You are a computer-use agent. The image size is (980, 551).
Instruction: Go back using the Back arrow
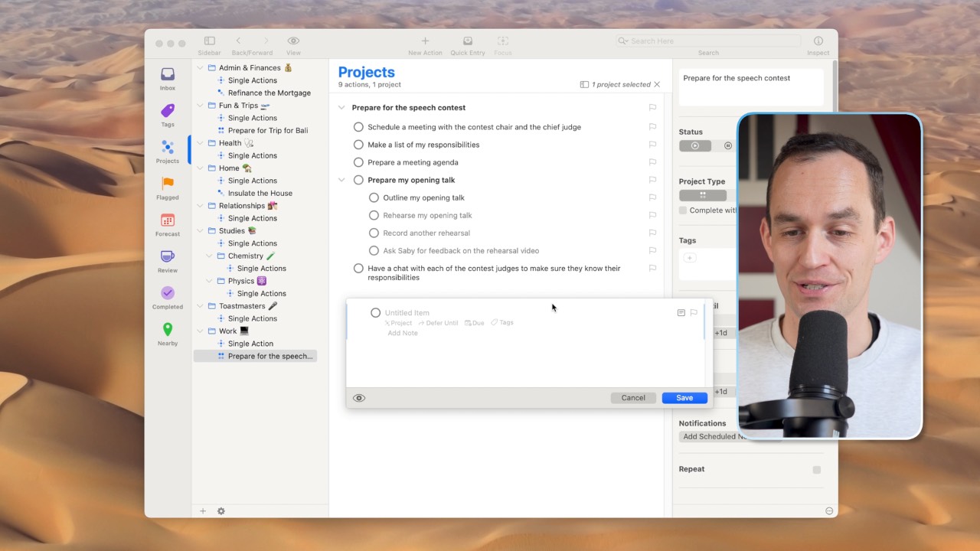(238, 41)
